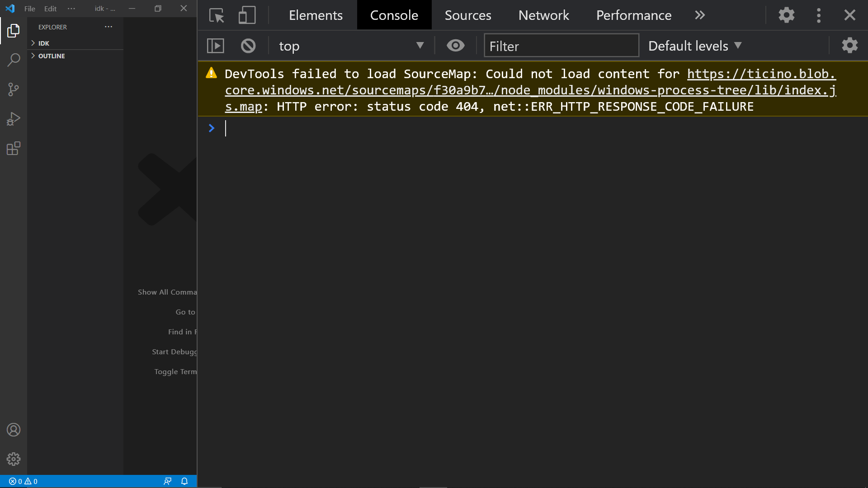The image size is (868, 488).
Task: Click 'Toggle Terminal' hint text
Action: [x=175, y=372]
